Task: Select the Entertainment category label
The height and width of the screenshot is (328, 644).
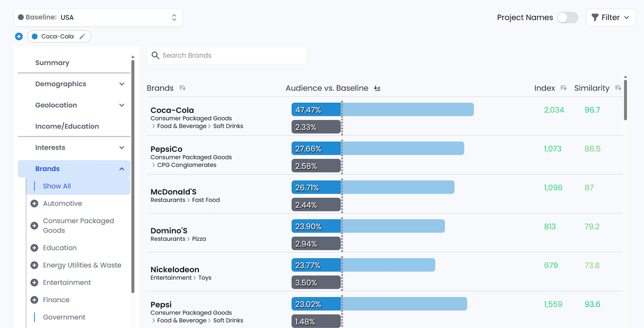Action: [x=67, y=283]
